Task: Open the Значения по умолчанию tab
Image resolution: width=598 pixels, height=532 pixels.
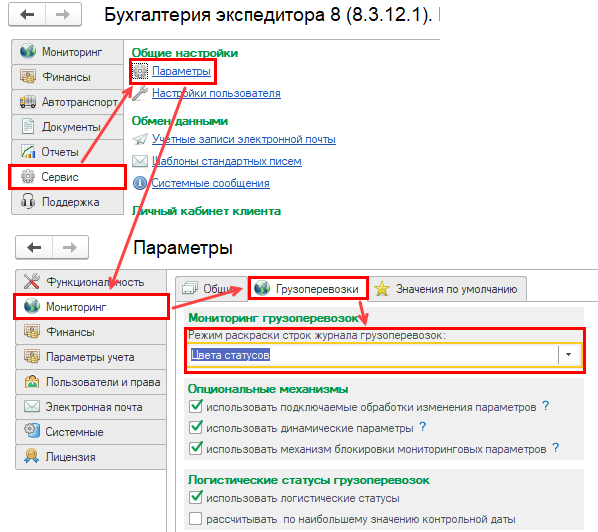Action: coord(447,289)
